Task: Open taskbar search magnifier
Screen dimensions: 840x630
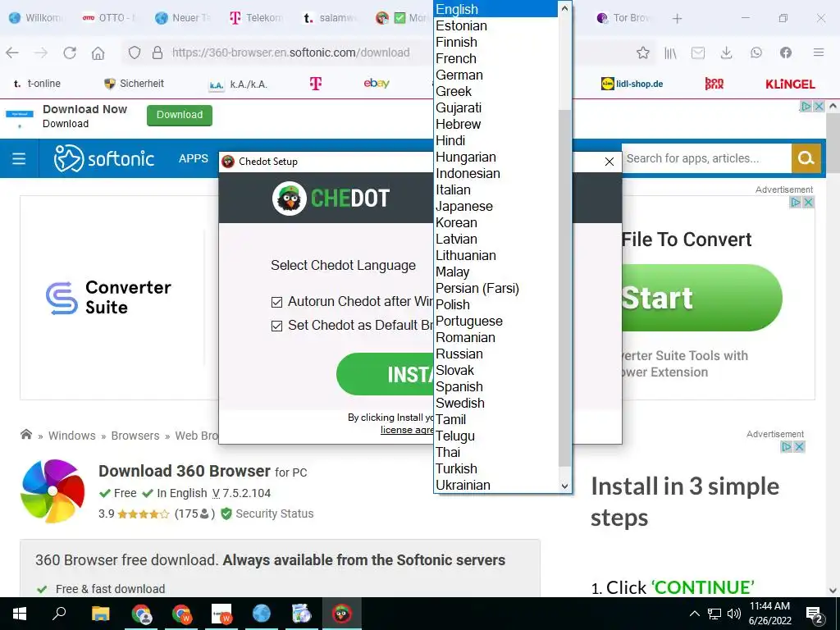Action: pyautogui.click(x=59, y=614)
